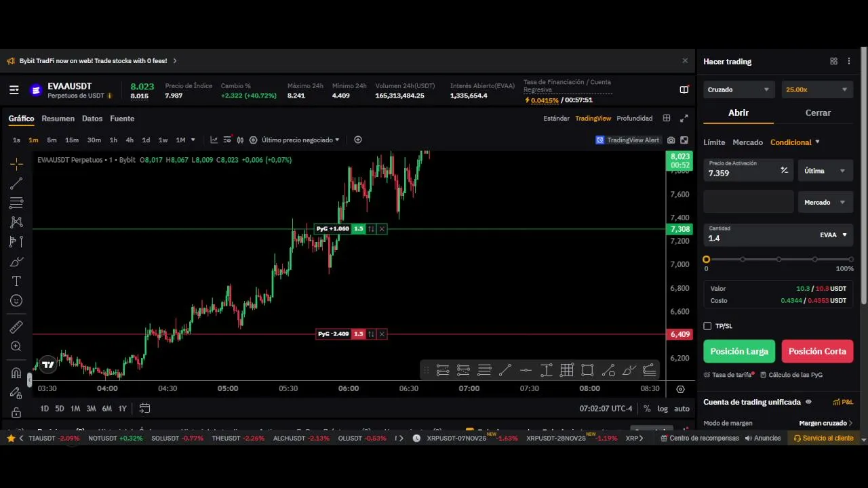
Task: Open the chart settings hexagon icon
Action: click(x=253, y=140)
